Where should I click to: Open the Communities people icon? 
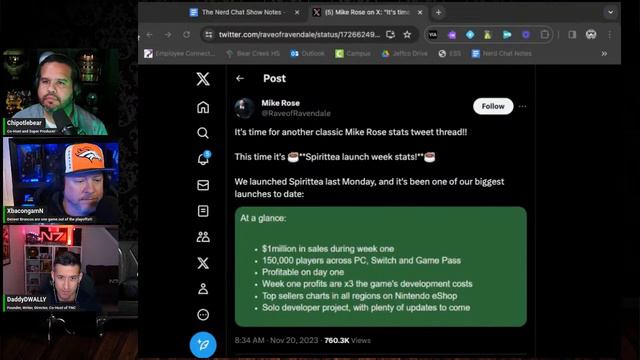203,237
